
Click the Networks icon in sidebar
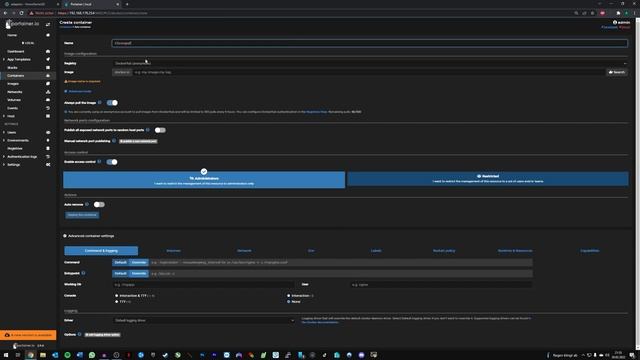pyautogui.click(x=48, y=92)
